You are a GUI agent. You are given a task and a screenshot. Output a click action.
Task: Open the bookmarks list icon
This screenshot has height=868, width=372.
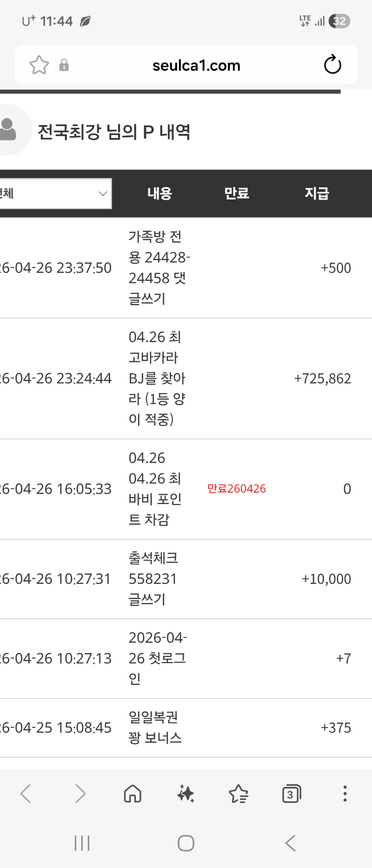[239, 794]
